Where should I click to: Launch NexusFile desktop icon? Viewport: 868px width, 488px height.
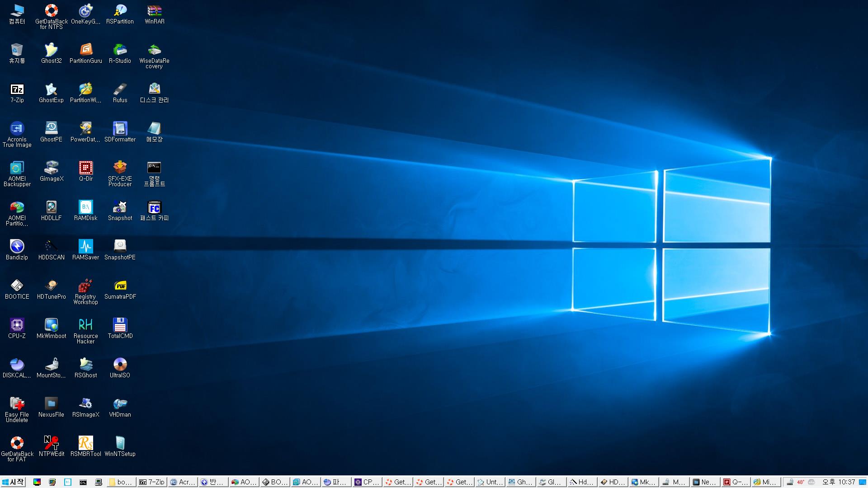52,407
